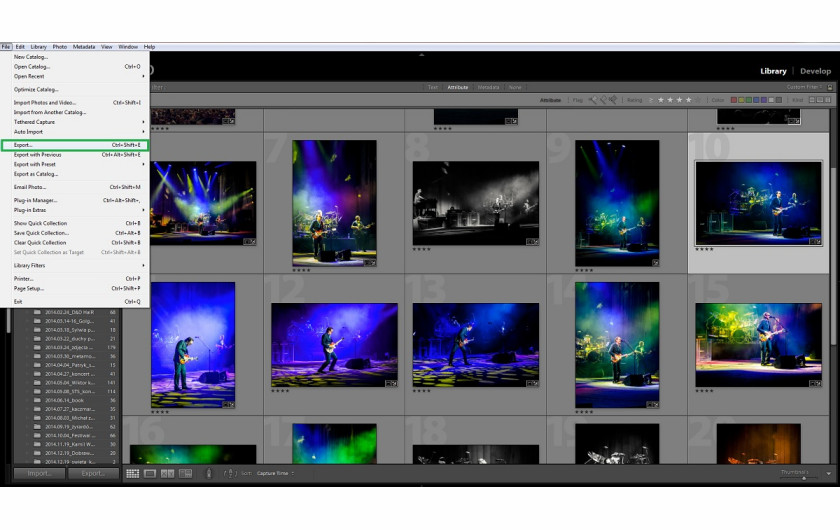840x530 pixels.
Task: Click the Export... button at bottom left
Action: click(93, 473)
